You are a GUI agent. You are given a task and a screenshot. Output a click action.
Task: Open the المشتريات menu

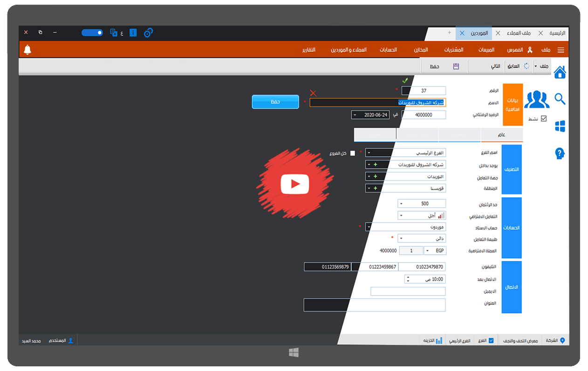tap(453, 50)
